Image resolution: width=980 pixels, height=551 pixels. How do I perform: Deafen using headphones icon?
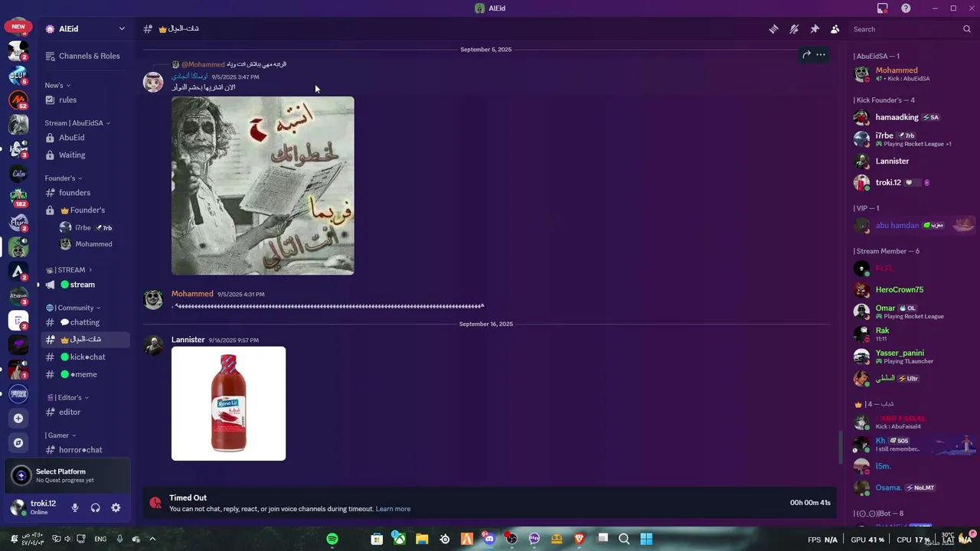(96, 507)
